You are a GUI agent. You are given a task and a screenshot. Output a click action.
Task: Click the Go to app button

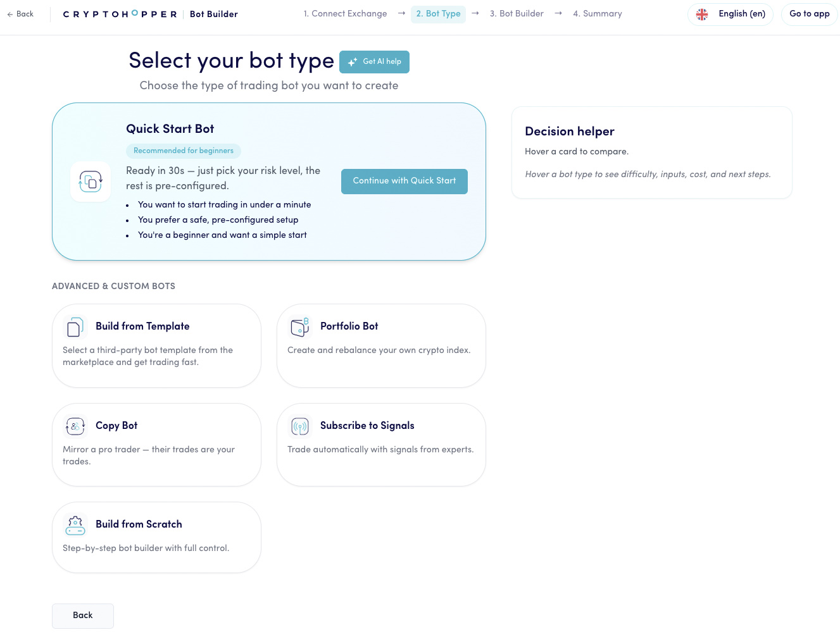(x=809, y=14)
